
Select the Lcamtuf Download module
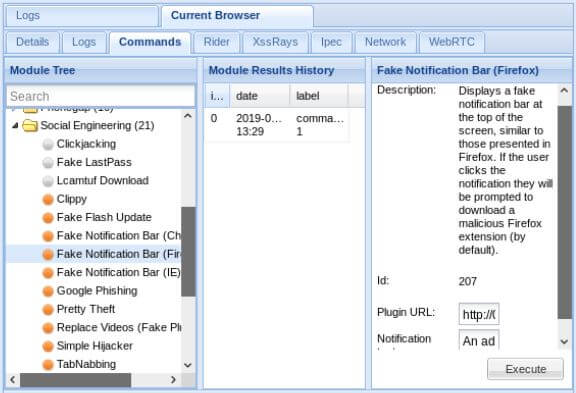pyautogui.click(x=102, y=181)
